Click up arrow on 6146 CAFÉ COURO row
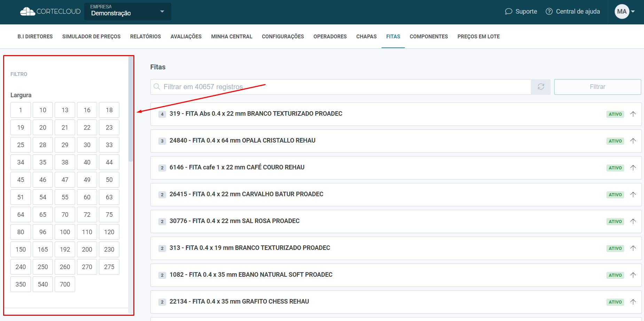 [x=633, y=168]
